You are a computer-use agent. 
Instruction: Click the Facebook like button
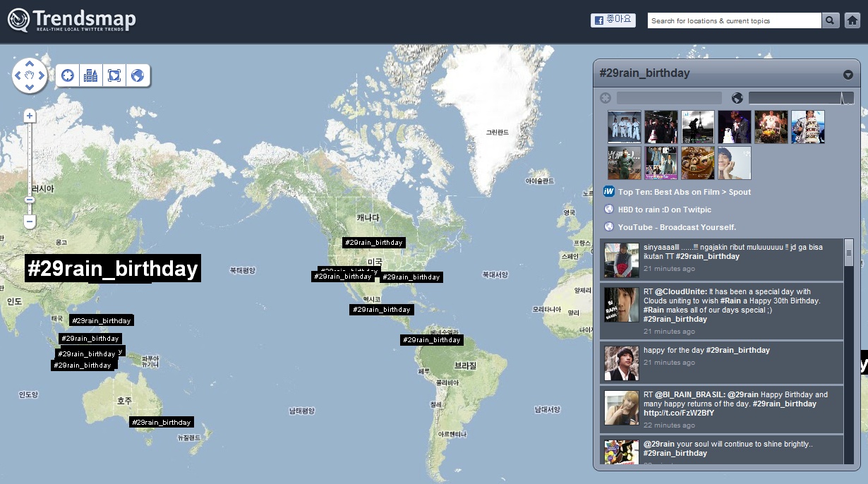point(613,20)
